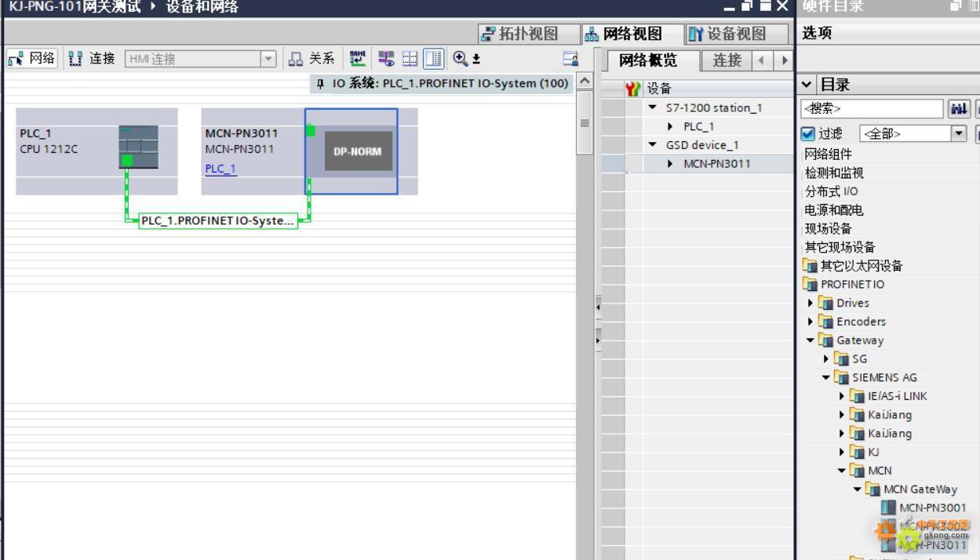Collapse the MCN GateWay folder
Viewport: 980px width, 560px height.
[858, 489]
